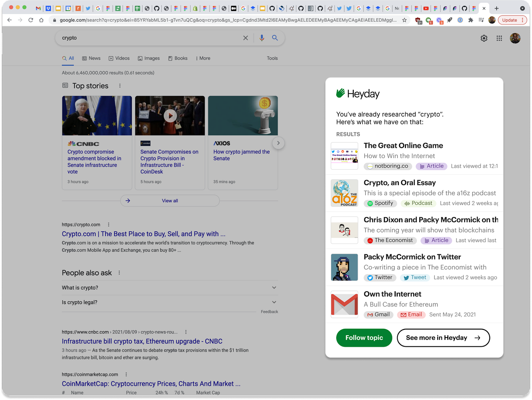Open the Infrastructure bill crypto tax CNBC result
The image size is (532, 400).
click(x=142, y=342)
